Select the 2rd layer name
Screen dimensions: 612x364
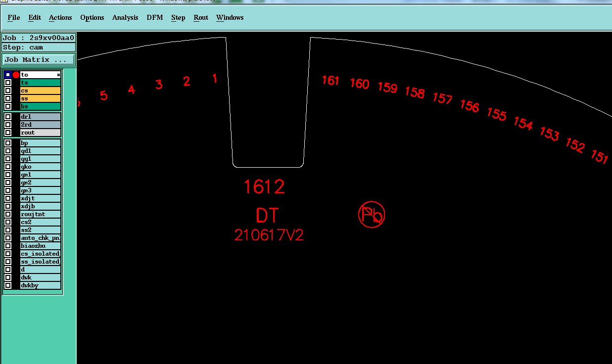click(40, 125)
